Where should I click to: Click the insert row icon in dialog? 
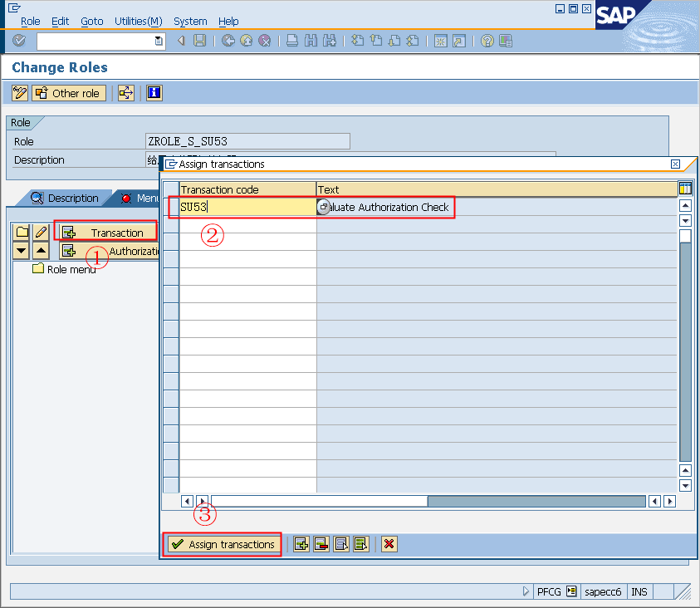pyautogui.click(x=301, y=544)
